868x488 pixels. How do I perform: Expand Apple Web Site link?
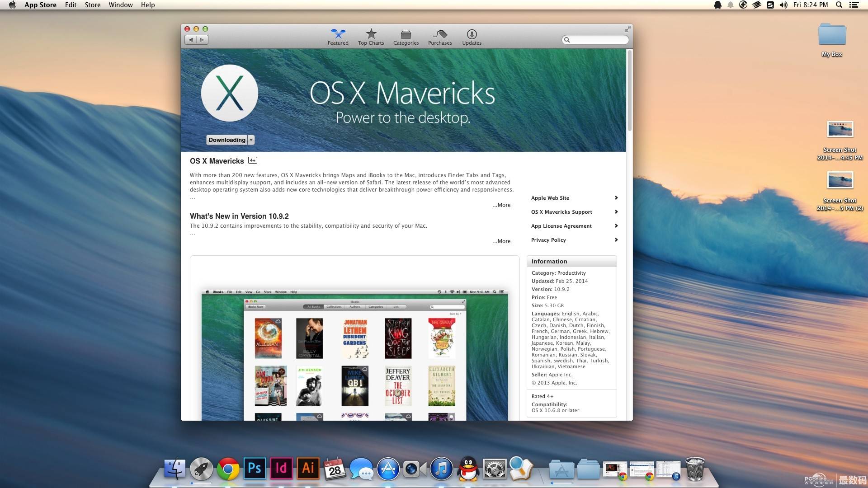click(x=617, y=197)
